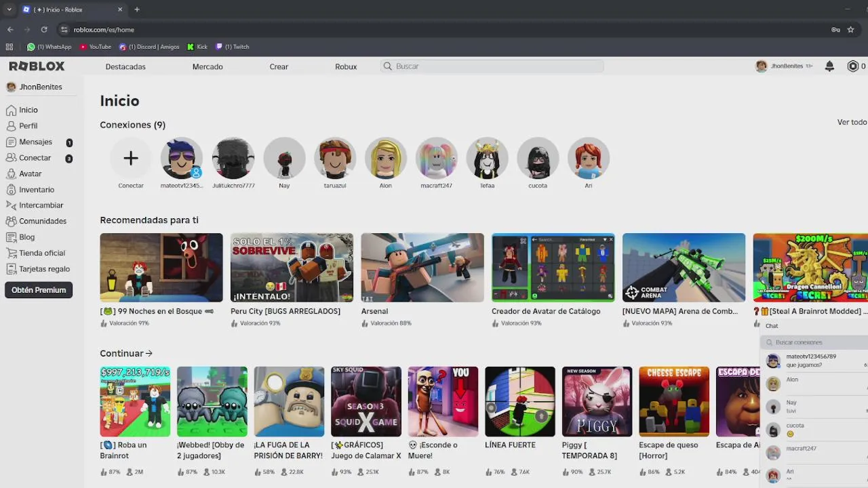Viewport: 868px width, 488px height.
Task: Open Destacadas menu
Action: coord(125,66)
